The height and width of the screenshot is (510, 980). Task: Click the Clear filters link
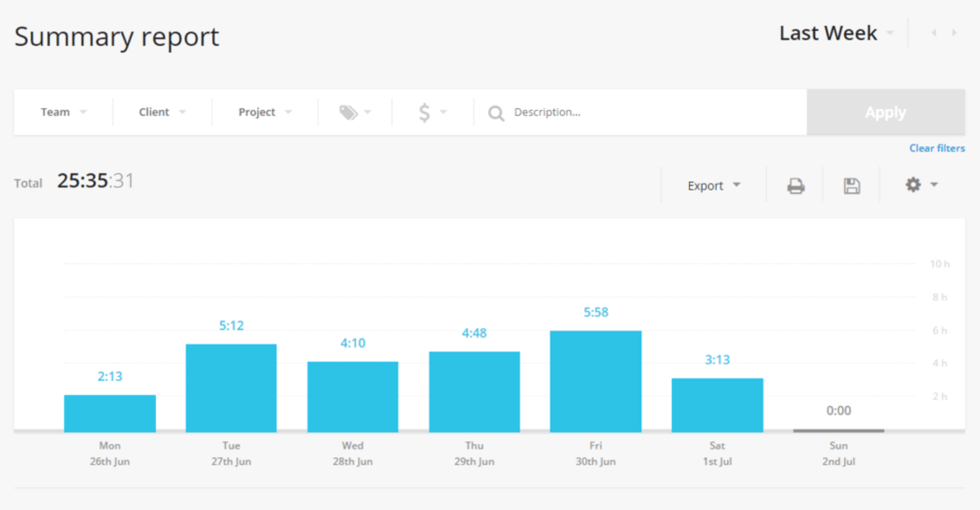tap(937, 148)
